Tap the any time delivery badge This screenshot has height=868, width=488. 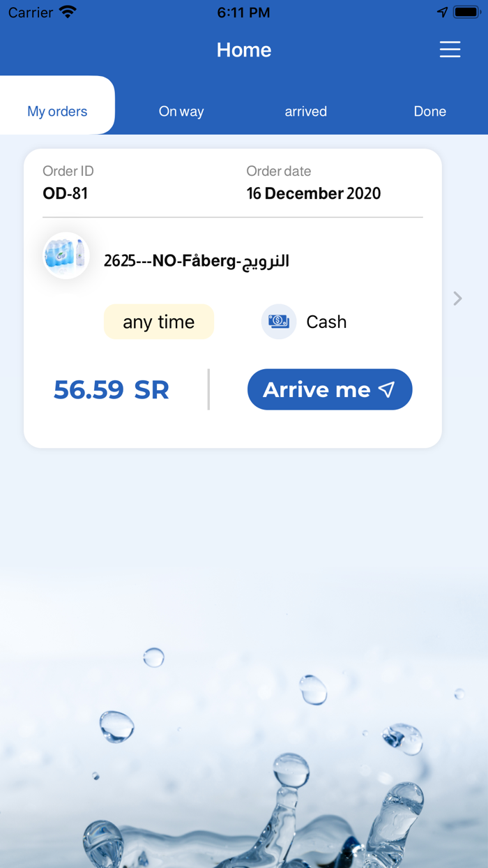(159, 322)
